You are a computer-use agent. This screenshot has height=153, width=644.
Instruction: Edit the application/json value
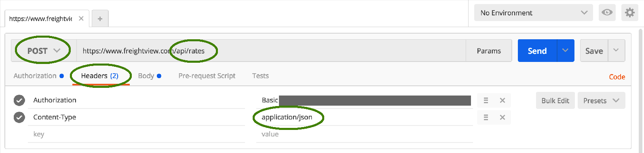(x=364, y=117)
